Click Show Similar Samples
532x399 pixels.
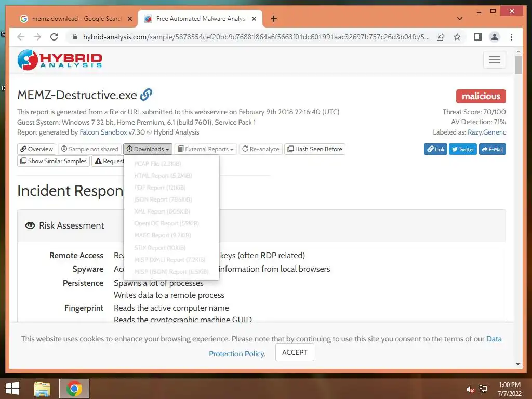pos(54,161)
